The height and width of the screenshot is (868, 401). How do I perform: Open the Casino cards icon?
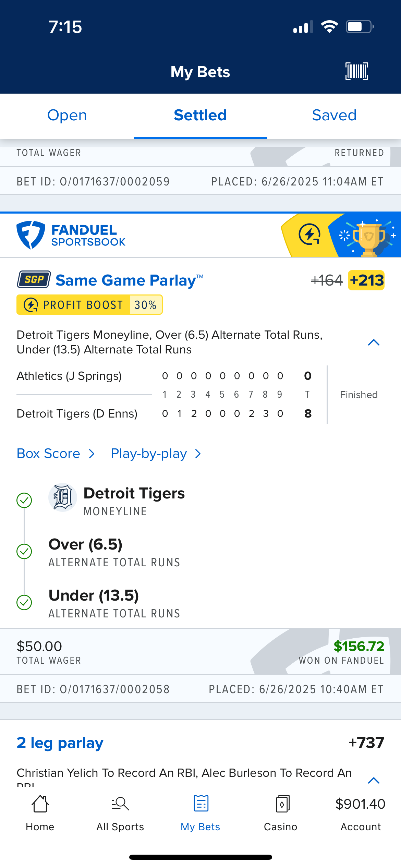coord(282,804)
